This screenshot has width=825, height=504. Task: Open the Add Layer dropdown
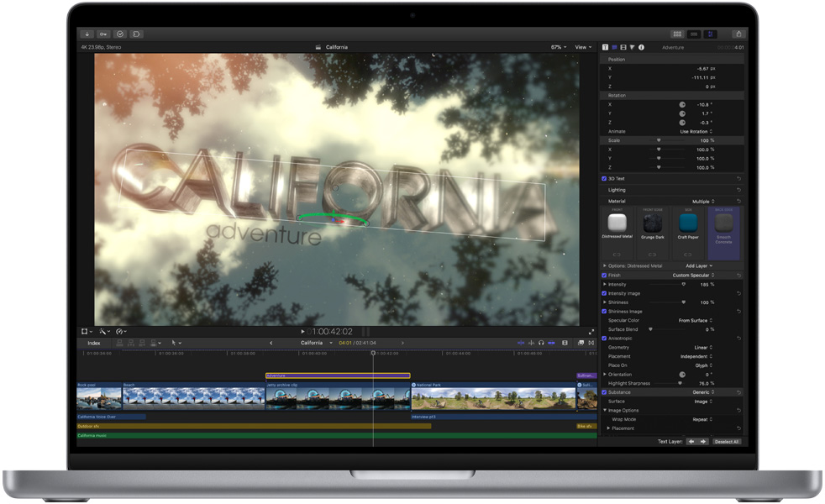699,265
